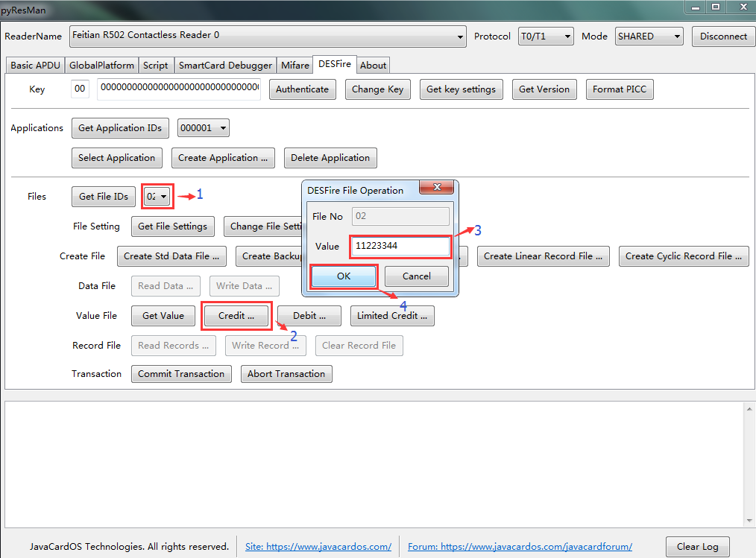The image size is (756, 558).
Task: Click Create Linear Record File button
Action: [544, 256]
